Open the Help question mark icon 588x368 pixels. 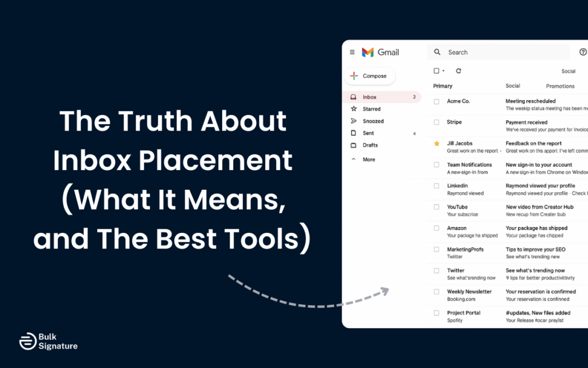tap(582, 52)
